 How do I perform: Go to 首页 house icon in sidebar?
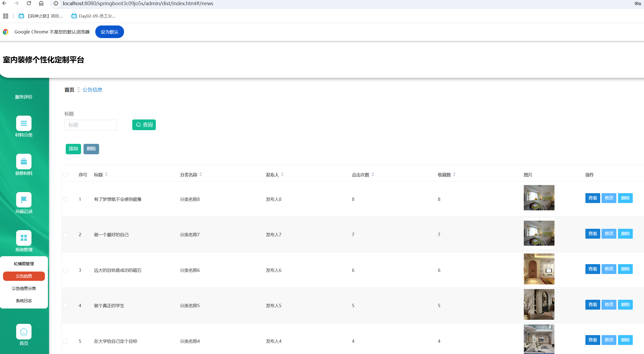pos(24,332)
